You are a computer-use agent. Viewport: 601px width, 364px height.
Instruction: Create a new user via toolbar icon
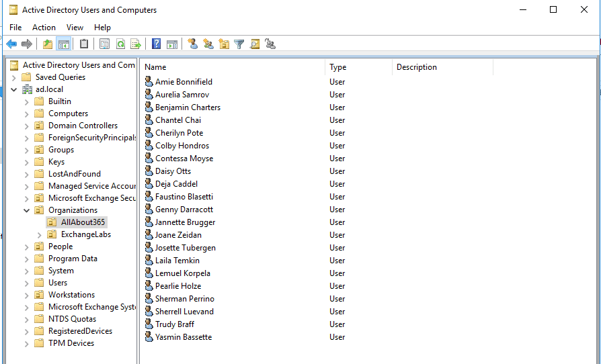(193, 44)
